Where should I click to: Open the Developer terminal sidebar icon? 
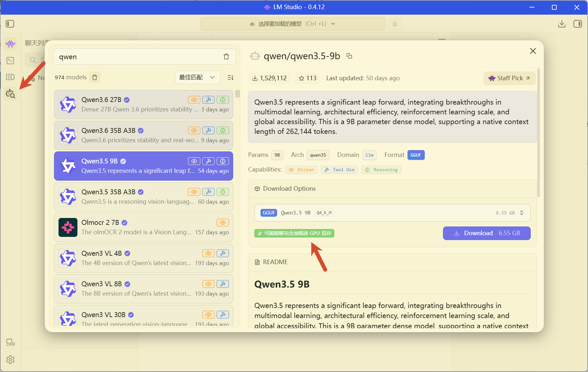click(10, 60)
